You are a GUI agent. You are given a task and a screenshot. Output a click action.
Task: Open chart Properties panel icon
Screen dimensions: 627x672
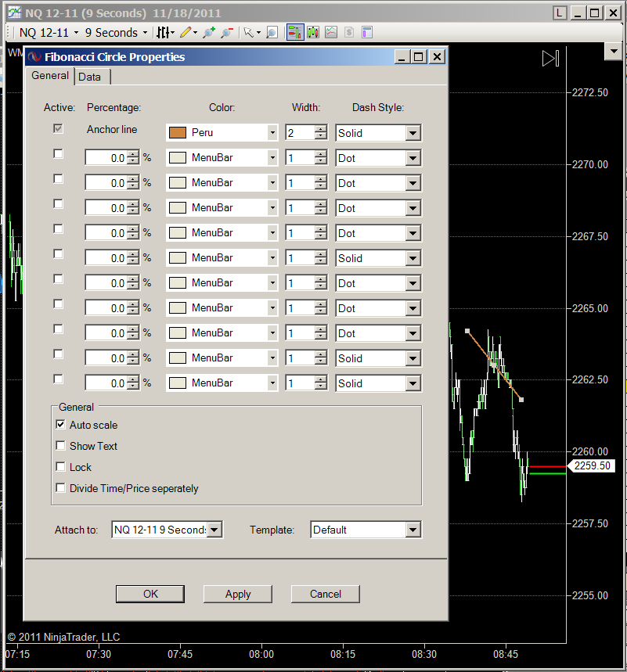[367, 33]
